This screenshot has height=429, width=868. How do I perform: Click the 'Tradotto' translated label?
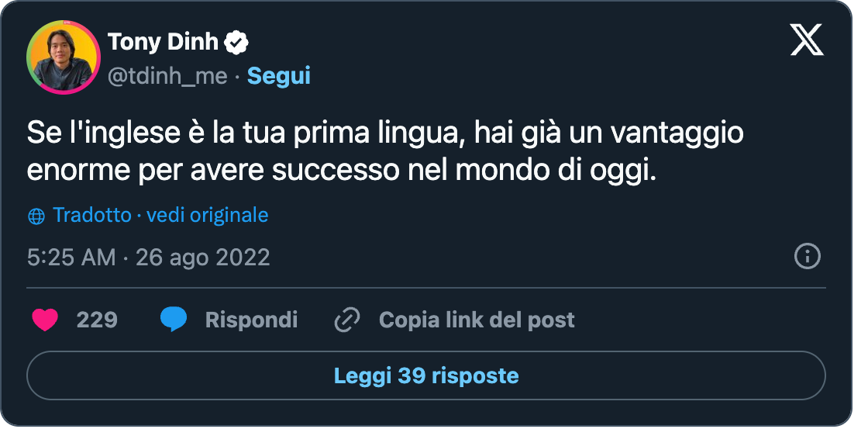click(92, 215)
